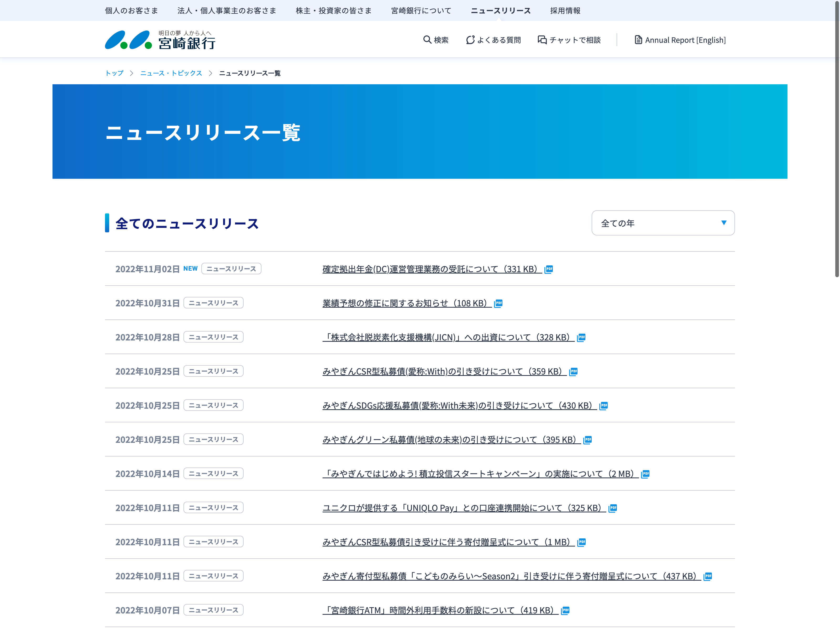Click ニュース・トピックス breadcrumb link
The width and height of the screenshot is (840, 630).
(x=171, y=73)
